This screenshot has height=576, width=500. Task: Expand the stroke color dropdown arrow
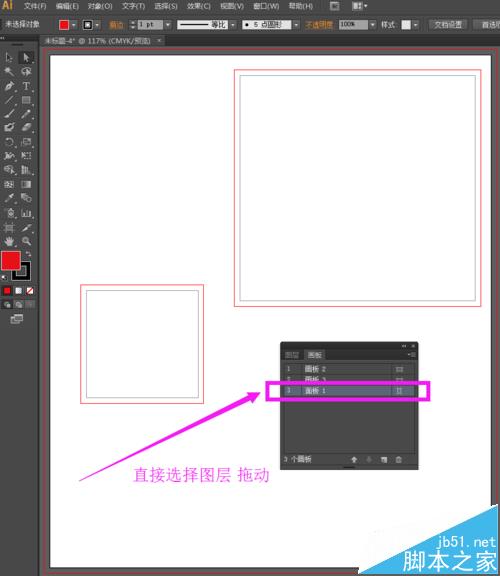pos(97,25)
